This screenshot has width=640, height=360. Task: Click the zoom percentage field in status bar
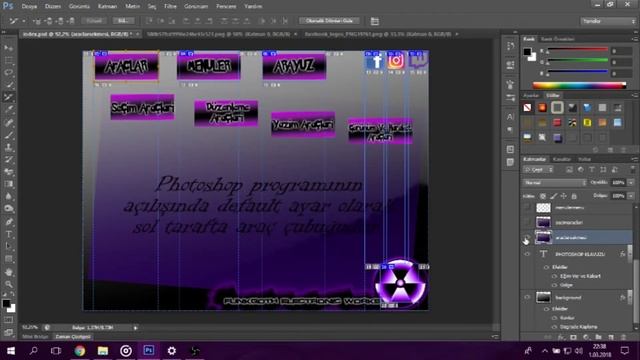click(30, 327)
